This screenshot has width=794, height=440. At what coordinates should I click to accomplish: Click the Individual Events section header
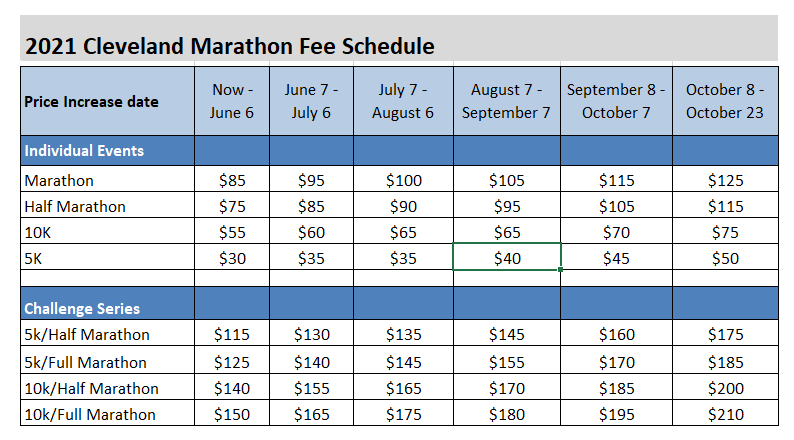click(84, 151)
